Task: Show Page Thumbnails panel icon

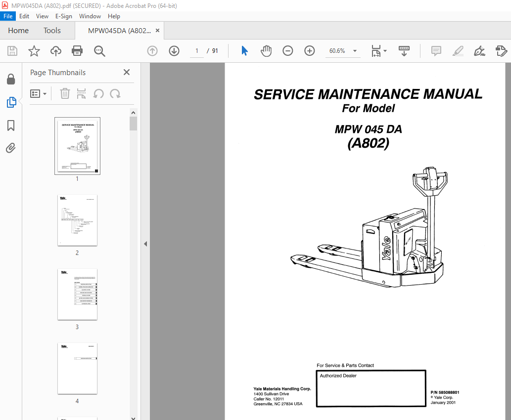Action: pyautogui.click(x=11, y=102)
